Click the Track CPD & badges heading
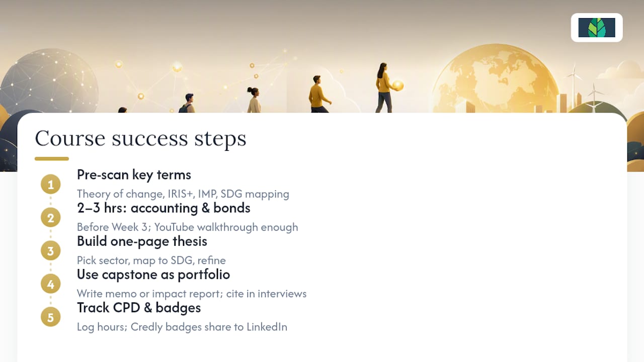Image resolution: width=644 pixels, height=362 pixels. (139, 308)
